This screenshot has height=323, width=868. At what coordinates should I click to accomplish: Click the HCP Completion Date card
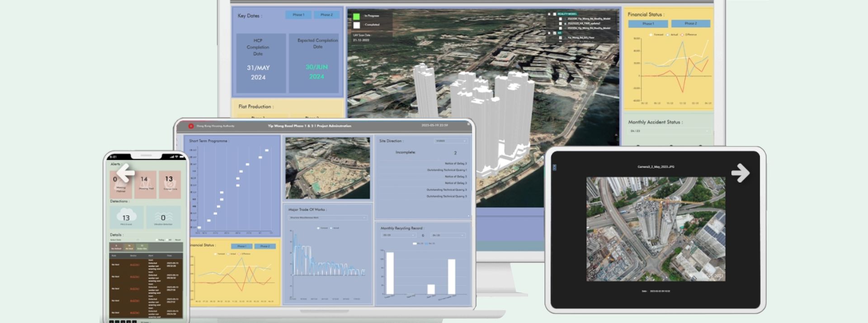261,63
